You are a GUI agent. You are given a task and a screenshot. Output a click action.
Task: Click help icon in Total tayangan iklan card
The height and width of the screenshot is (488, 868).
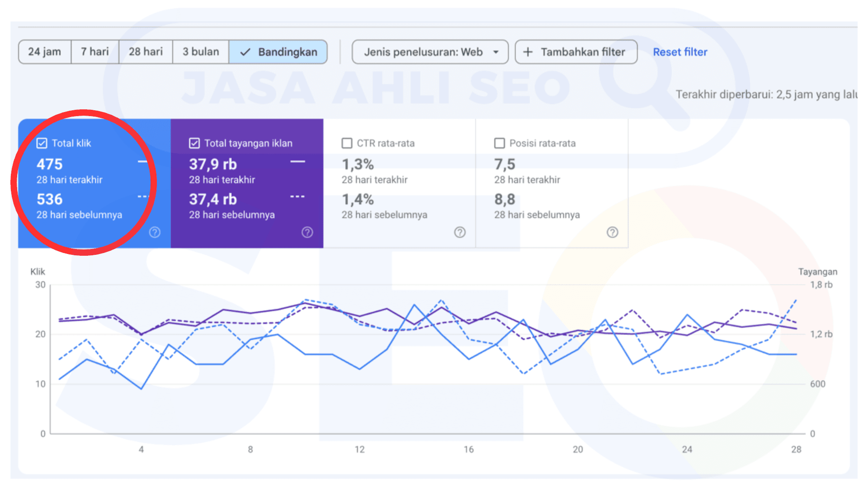click(307, 232)
